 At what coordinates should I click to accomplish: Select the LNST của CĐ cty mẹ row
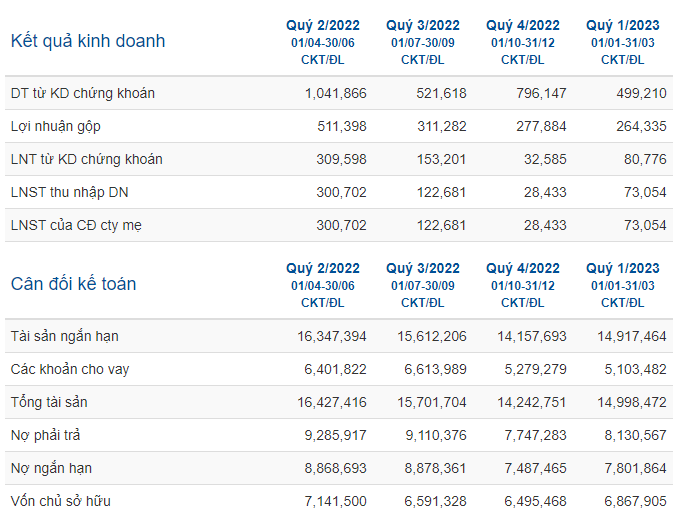[339, 225]
